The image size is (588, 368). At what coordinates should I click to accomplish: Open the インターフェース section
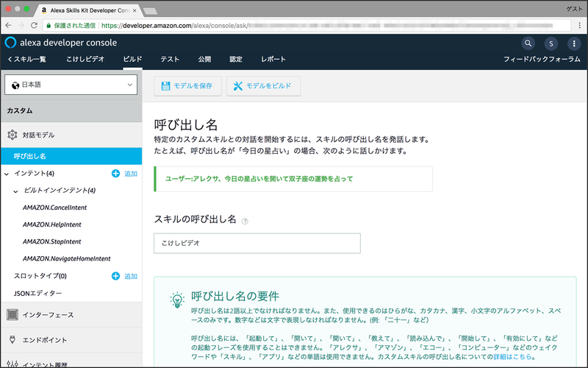click(x=71, y=315)
